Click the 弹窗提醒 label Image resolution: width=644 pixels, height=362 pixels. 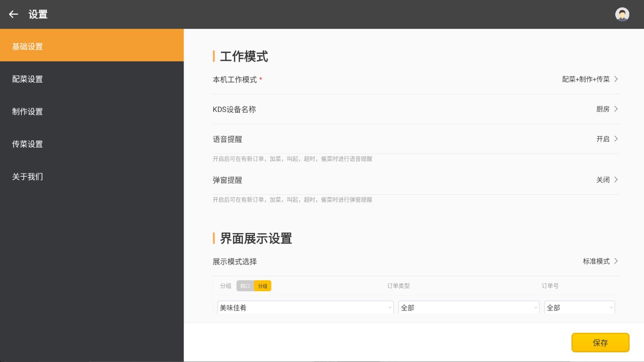(227, 180)
